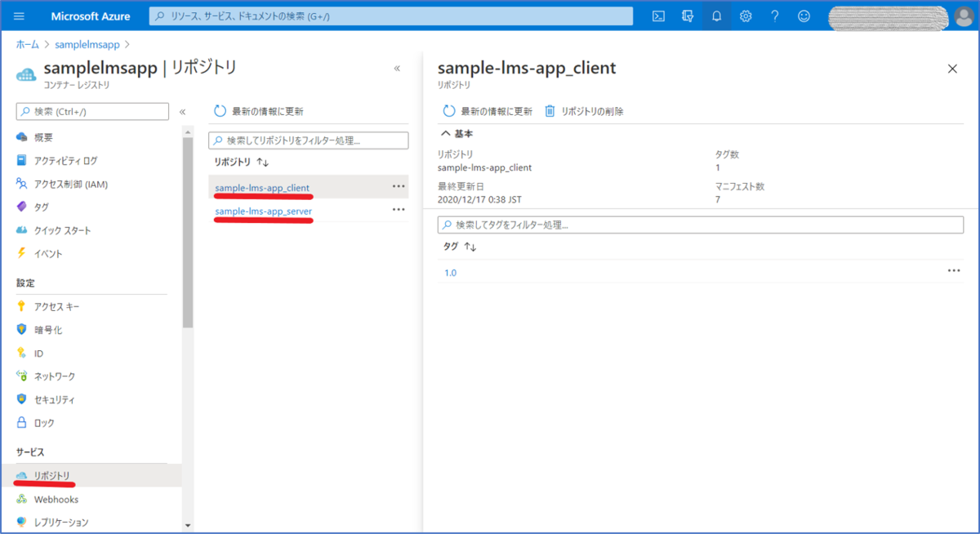980x534 pixels.
Task: Open the sample-lms-app_server repository
Action: (263, 211)
